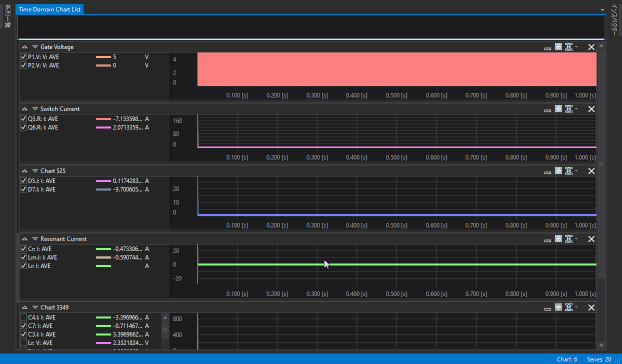Uncheck the C7: I: AVE series
Image resolution: width=622 pixels, height=364 pixels.
coord(23,326)
